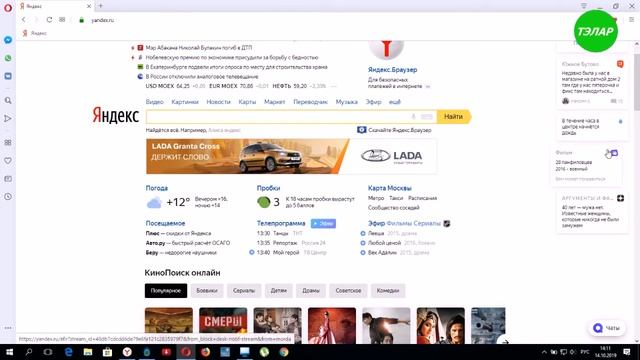
Task: Open the Видео service link
Action: pos(154,102)
